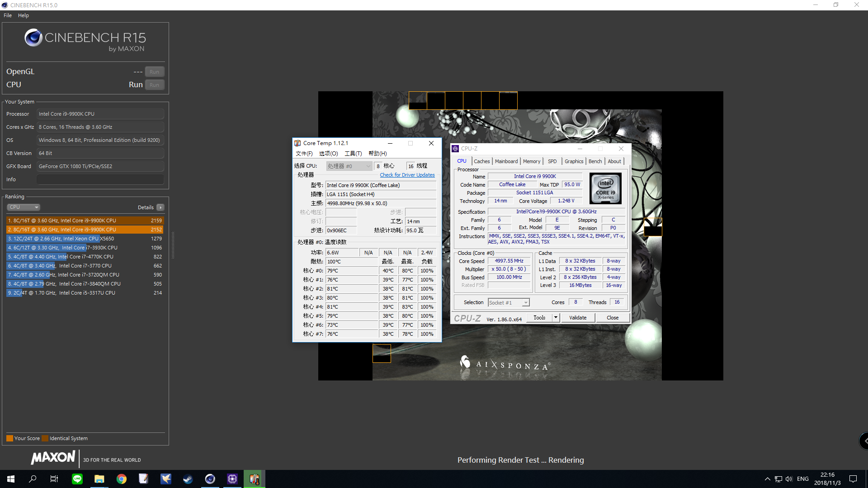Click Processor field Intel Core i9-9900K
Screen dimensions: 868x488
[100, 114]
